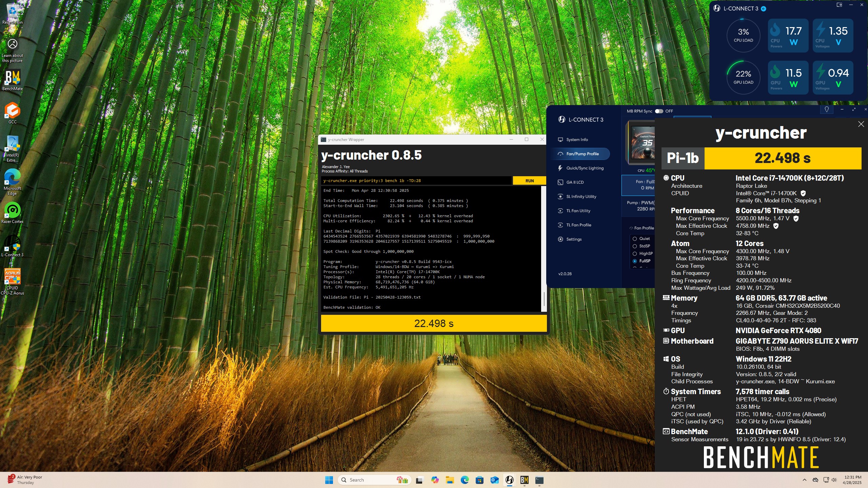Select the FullSP fan profile

click(x=634, y=261)
